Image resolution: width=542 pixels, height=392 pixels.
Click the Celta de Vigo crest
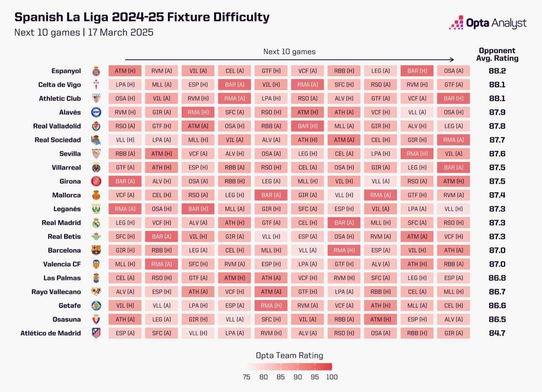click(96, 85)
